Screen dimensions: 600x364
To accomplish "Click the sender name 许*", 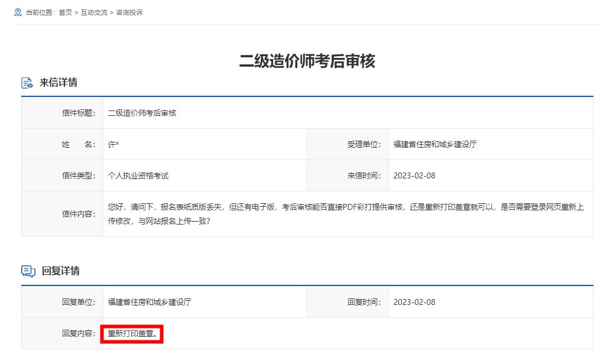I will [x=113, y=144].
